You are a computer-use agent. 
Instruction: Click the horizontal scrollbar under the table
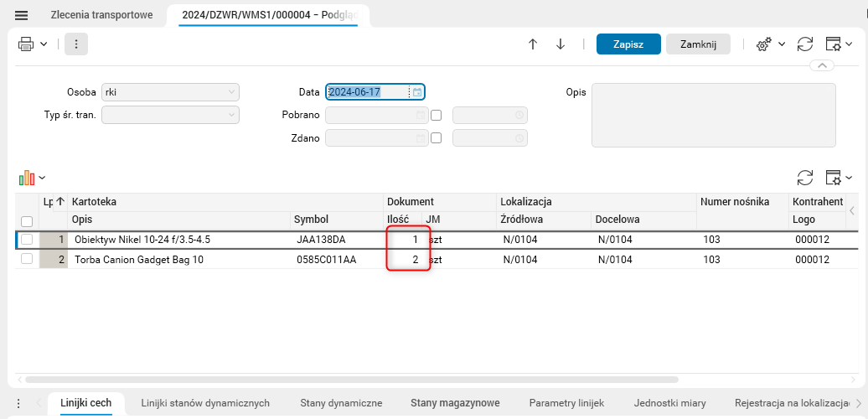(x=352, y=380)
